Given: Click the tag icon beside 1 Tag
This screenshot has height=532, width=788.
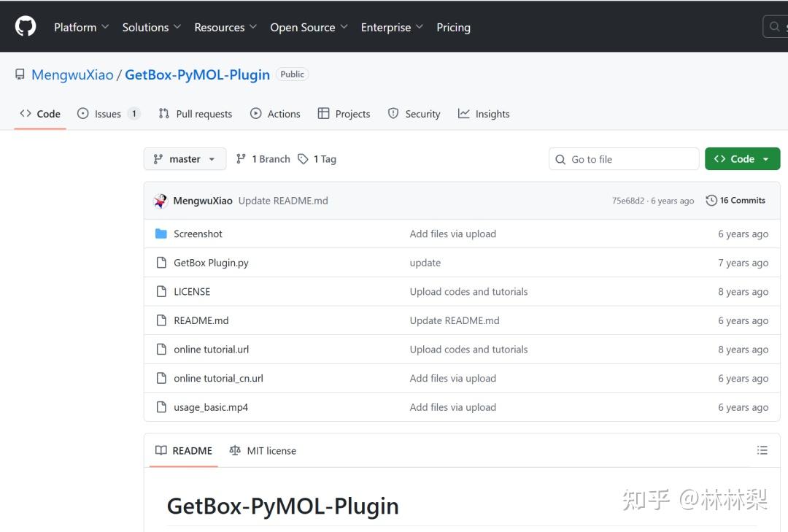Looking at the screenshot, I should [304, 159].
